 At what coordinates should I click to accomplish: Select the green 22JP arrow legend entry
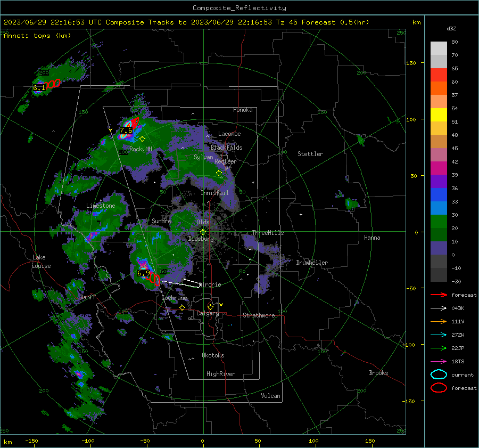(439, 348)
